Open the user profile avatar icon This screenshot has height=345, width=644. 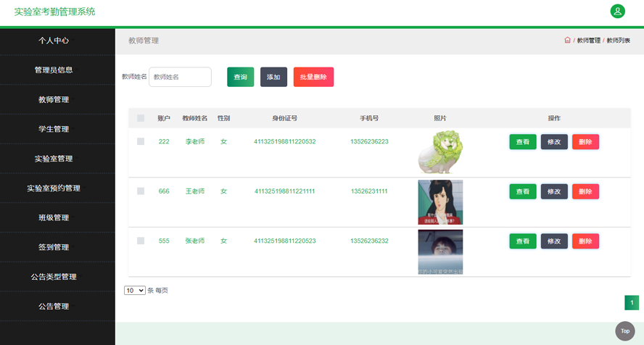(617, 11)
